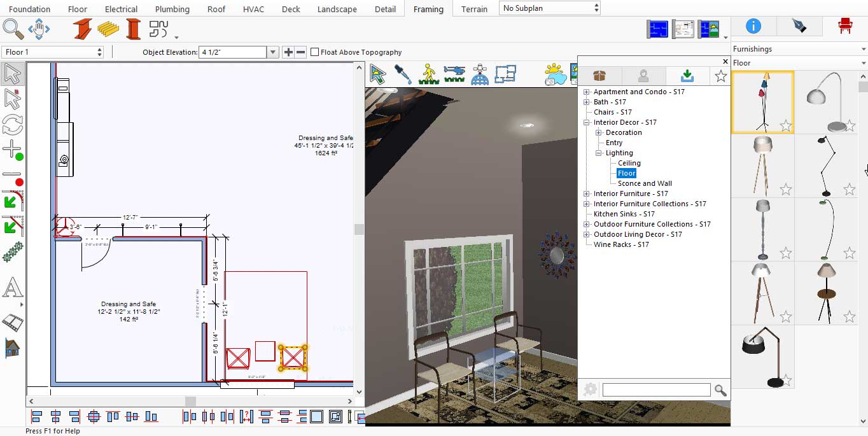Click the library search input field
This screenshot has height=436, width=868.
656,390
